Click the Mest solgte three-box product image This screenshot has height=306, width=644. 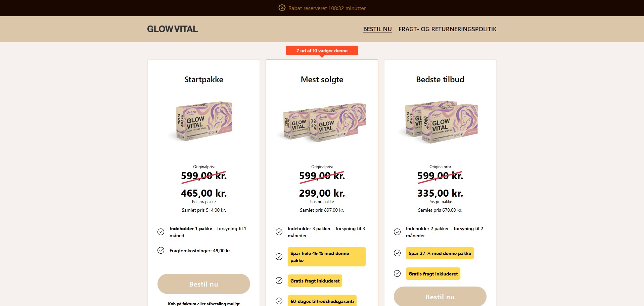click(322, 122)
